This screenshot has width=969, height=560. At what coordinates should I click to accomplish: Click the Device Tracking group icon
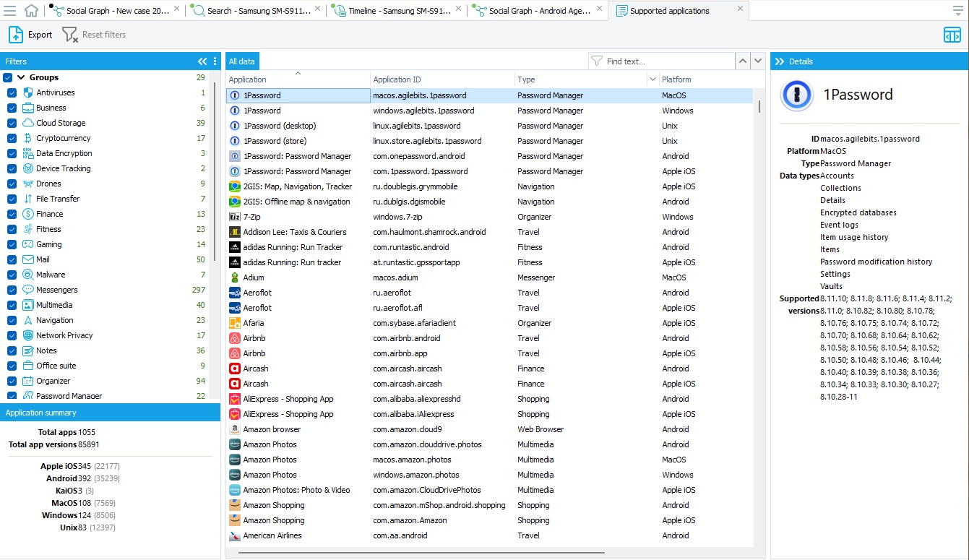coord(28,168)
